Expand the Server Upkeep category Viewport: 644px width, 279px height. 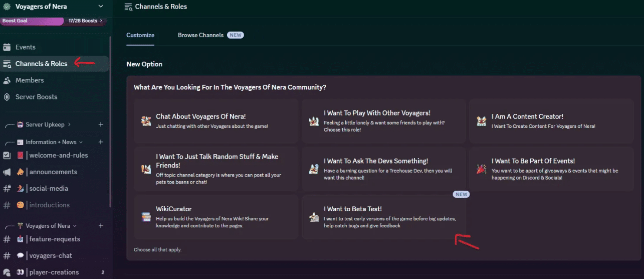click(44, 124)
